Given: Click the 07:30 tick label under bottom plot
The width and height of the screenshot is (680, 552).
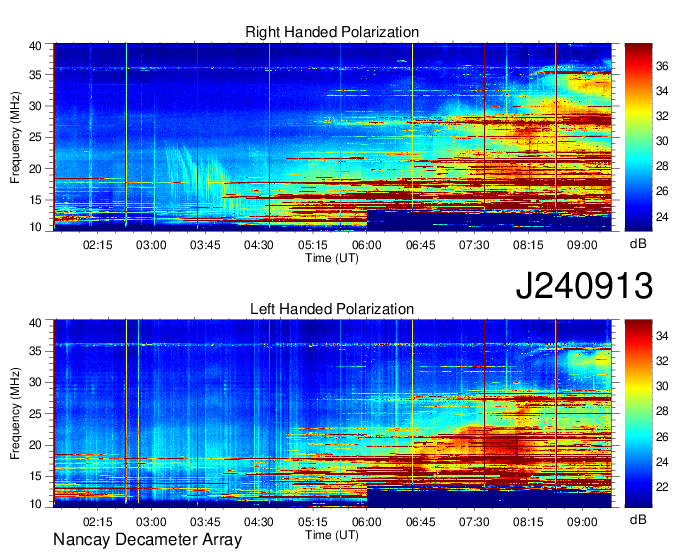Looking at the screenshot, I should tap(474, 522).
